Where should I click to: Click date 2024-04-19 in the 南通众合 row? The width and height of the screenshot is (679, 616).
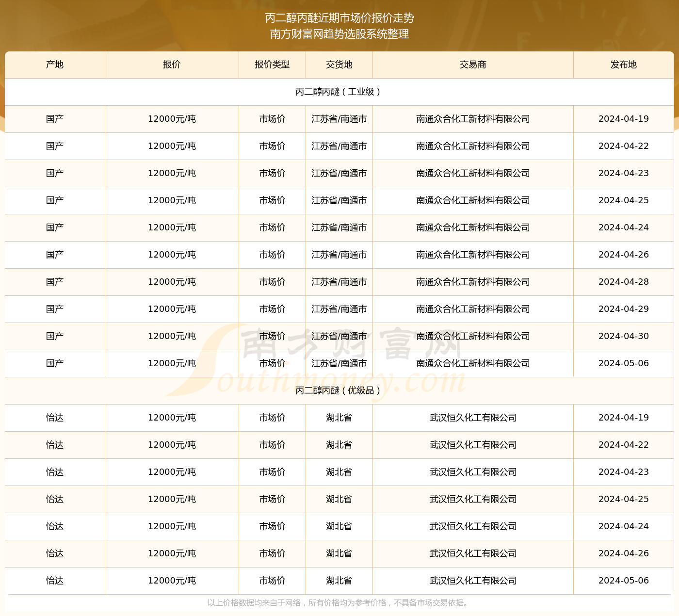coord(623,119)
